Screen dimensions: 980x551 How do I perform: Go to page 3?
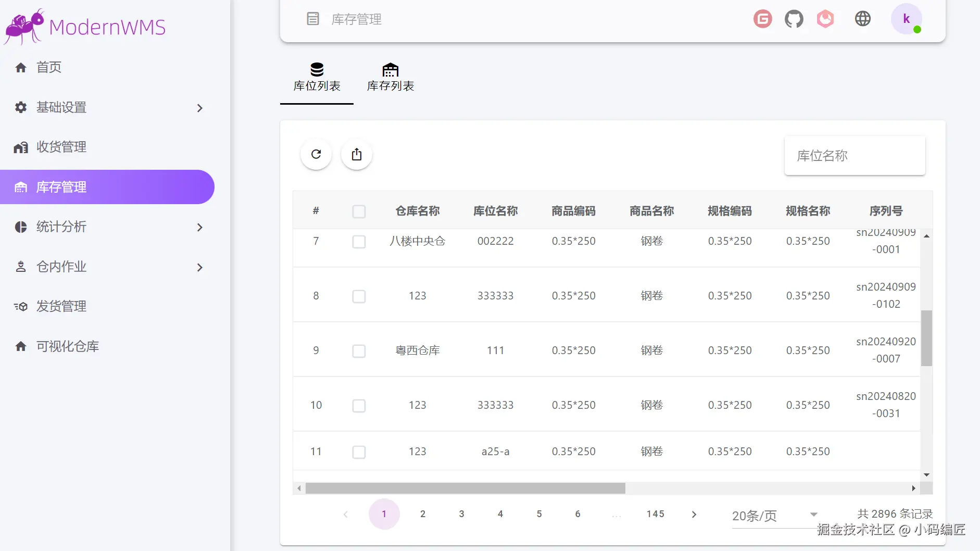(x=461, y=514)
